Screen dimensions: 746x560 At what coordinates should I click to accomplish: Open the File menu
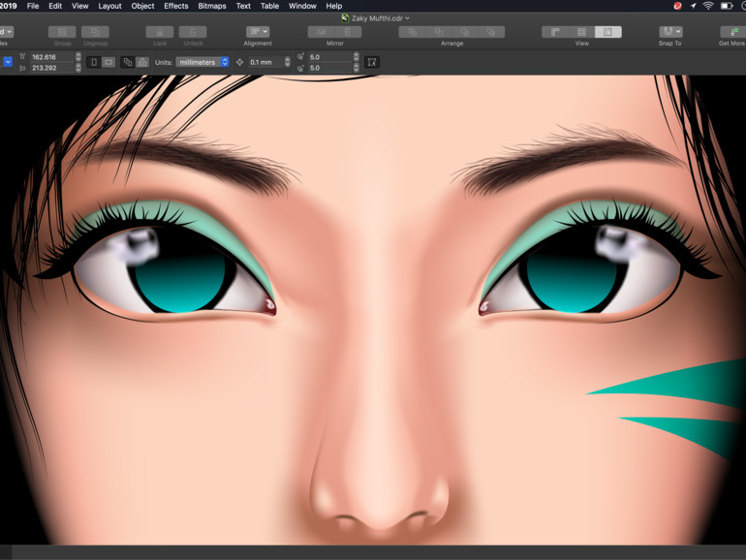[x=33, y=6]
